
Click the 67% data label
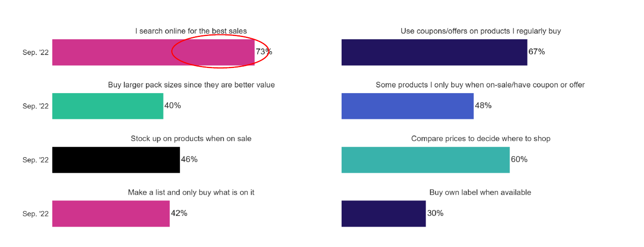tap(536, 52)
